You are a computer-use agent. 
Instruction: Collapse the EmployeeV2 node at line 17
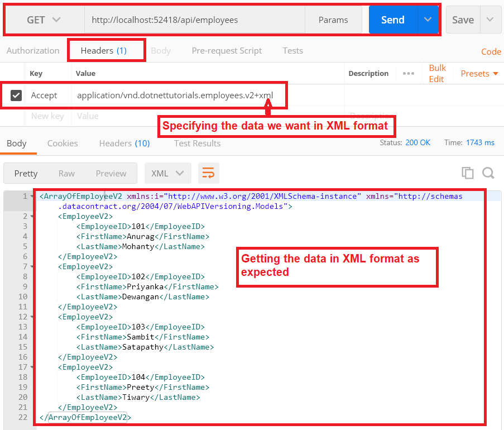[x=32, y=367]
